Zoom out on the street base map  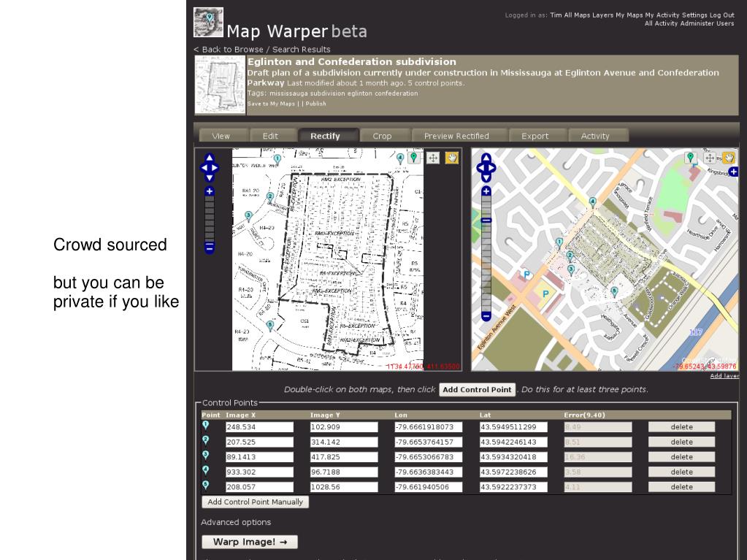[x=486, y=315]
